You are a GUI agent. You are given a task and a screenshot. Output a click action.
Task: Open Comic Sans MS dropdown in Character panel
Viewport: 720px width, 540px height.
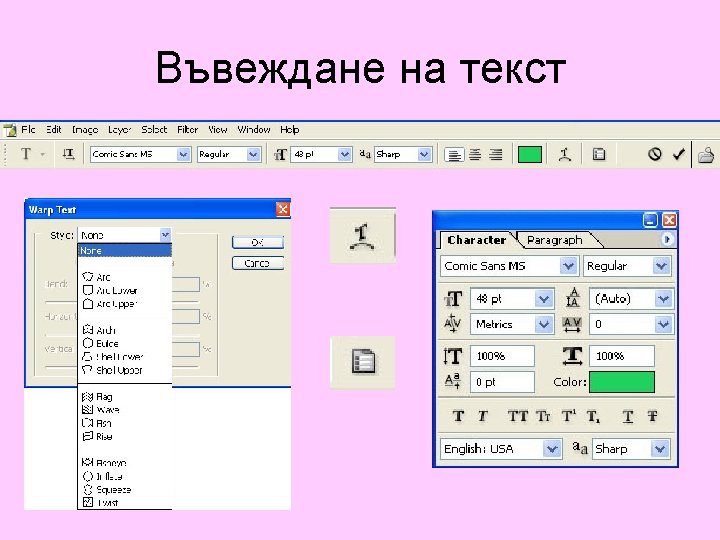[568, 266]
